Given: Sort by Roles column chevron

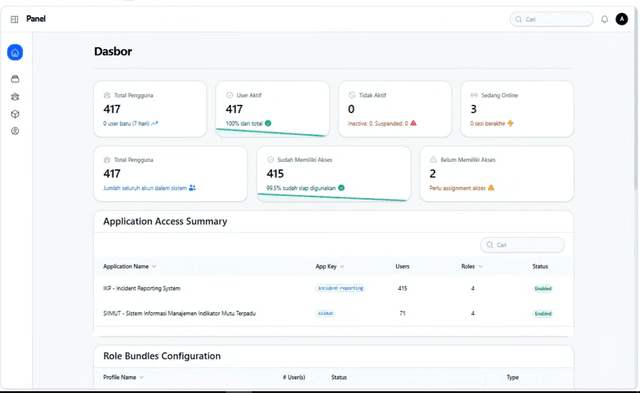Looking at the screenshot, I should click(480, 266).
